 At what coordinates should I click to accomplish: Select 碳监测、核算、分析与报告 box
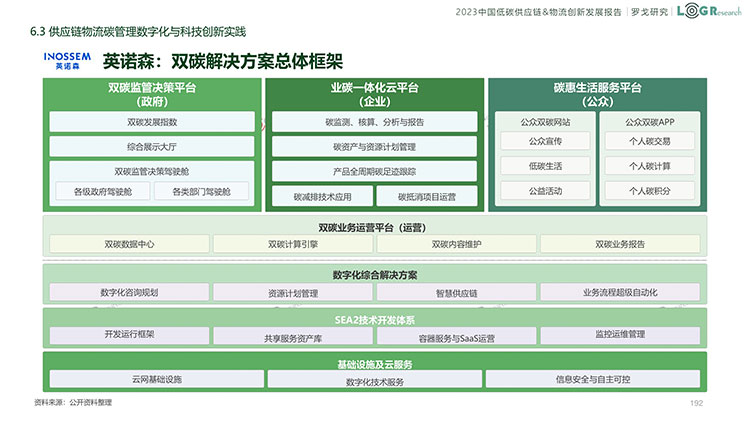point(375,122)
